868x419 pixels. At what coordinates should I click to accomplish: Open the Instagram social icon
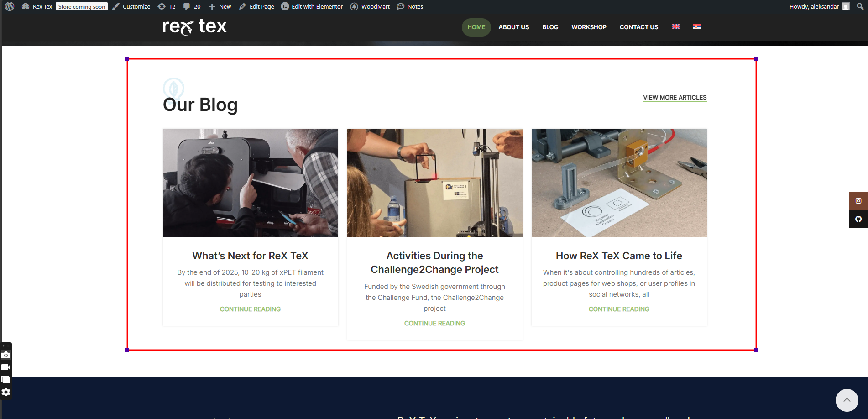(x=858, y=201)
